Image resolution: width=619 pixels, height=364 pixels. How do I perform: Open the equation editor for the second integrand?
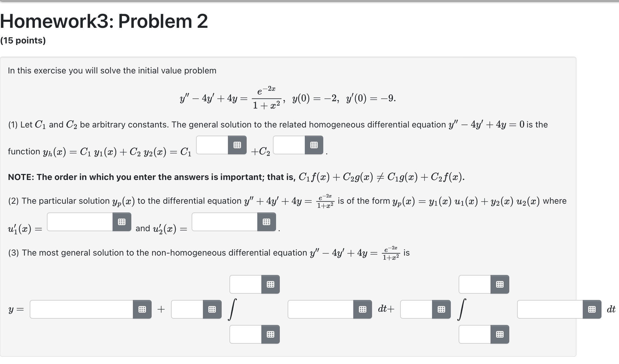[x=591, y=309]
